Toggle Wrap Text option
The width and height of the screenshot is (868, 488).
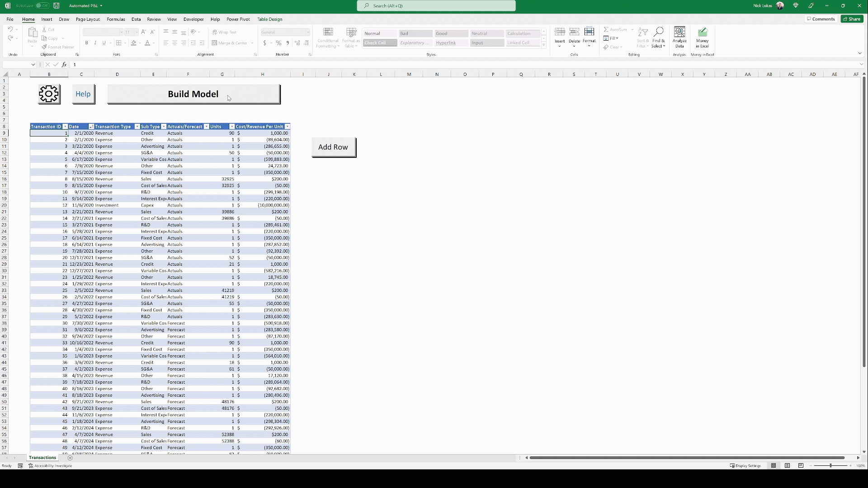(224, 32)
